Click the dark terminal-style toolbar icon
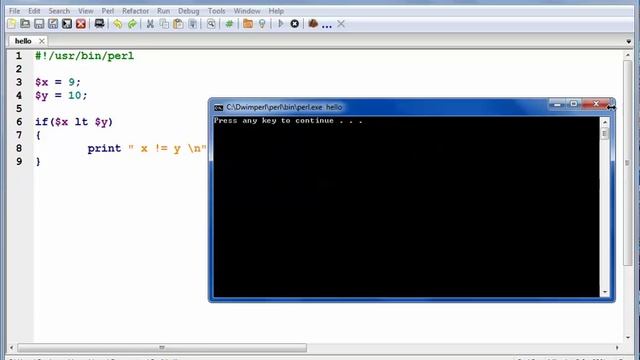Image resolution: width=640 pixels, height=360 pixels. [x=67, y=24]
